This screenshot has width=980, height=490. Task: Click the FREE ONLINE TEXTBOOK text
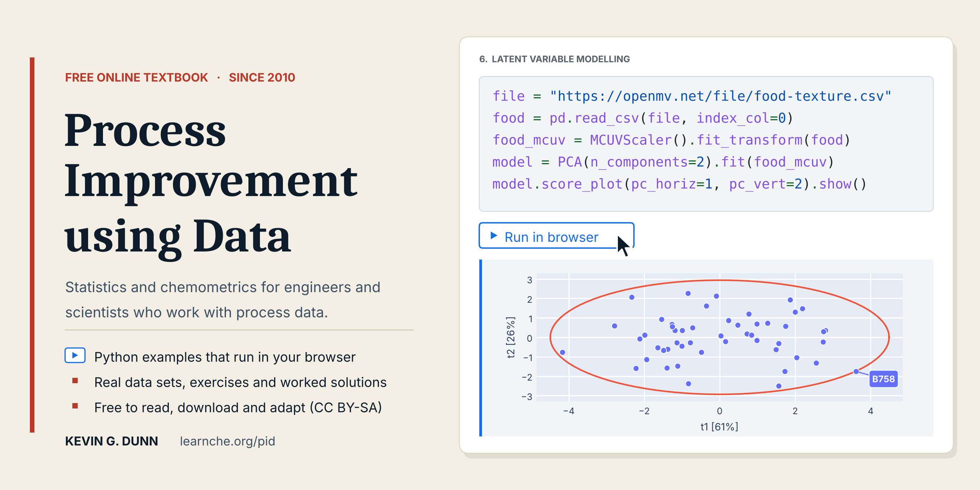[136, 77]
